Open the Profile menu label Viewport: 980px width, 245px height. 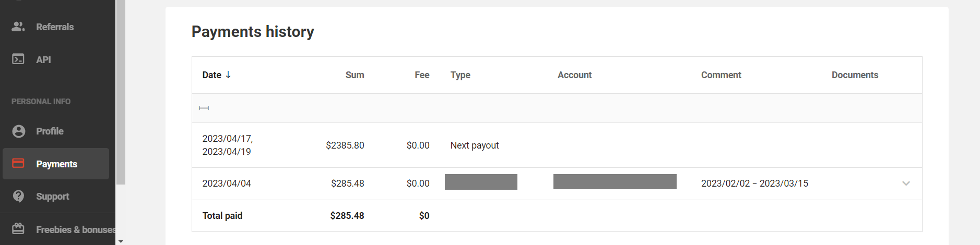tap(50, 131)
